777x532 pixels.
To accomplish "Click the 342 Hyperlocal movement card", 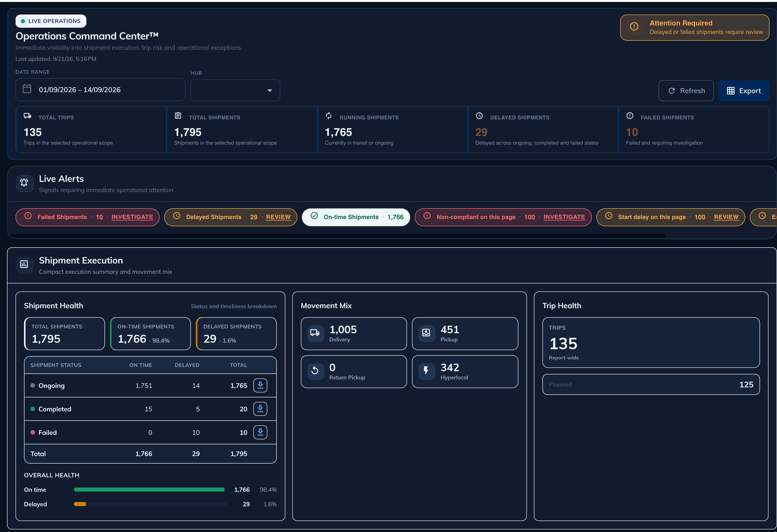I will coord(465,372).
